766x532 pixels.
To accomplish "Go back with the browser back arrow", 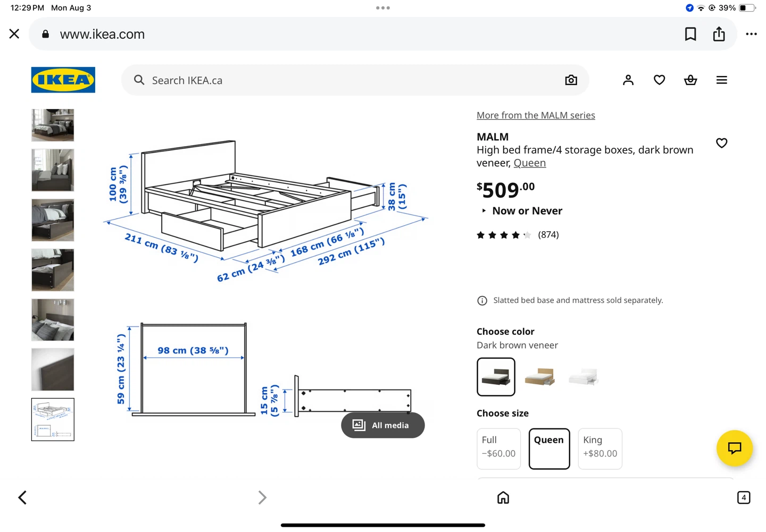I will [x=22, y=497].
